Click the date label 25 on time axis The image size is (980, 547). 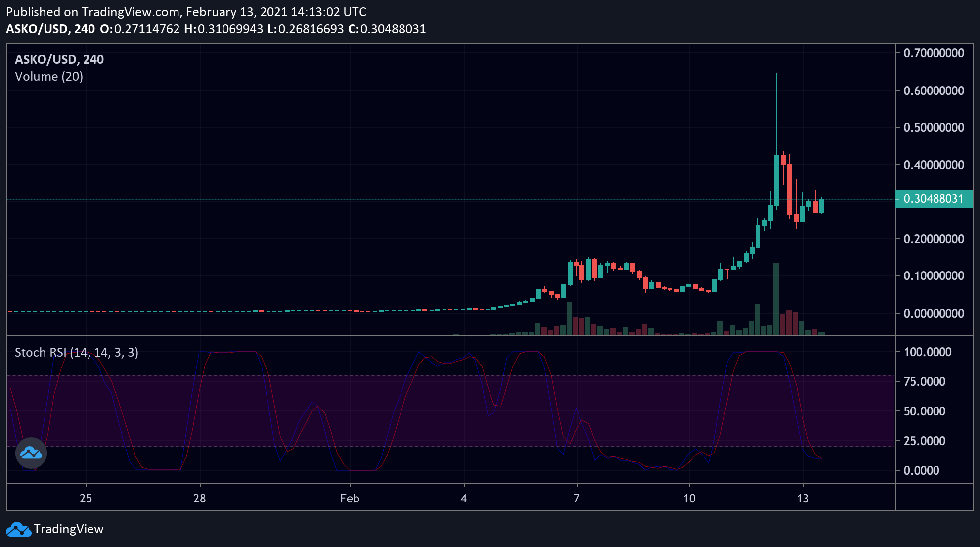coord(86,499)
